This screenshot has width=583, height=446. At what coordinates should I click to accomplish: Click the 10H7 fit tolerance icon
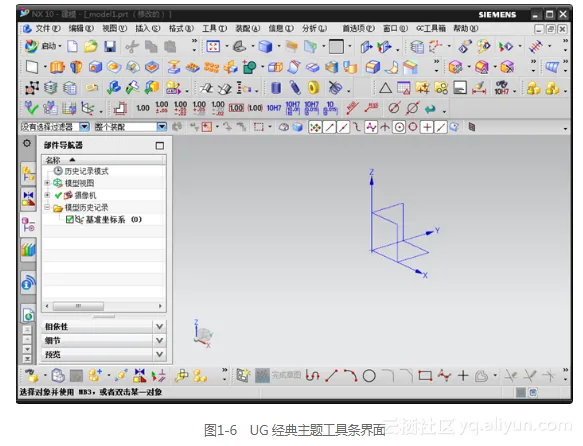click(274, 108)
